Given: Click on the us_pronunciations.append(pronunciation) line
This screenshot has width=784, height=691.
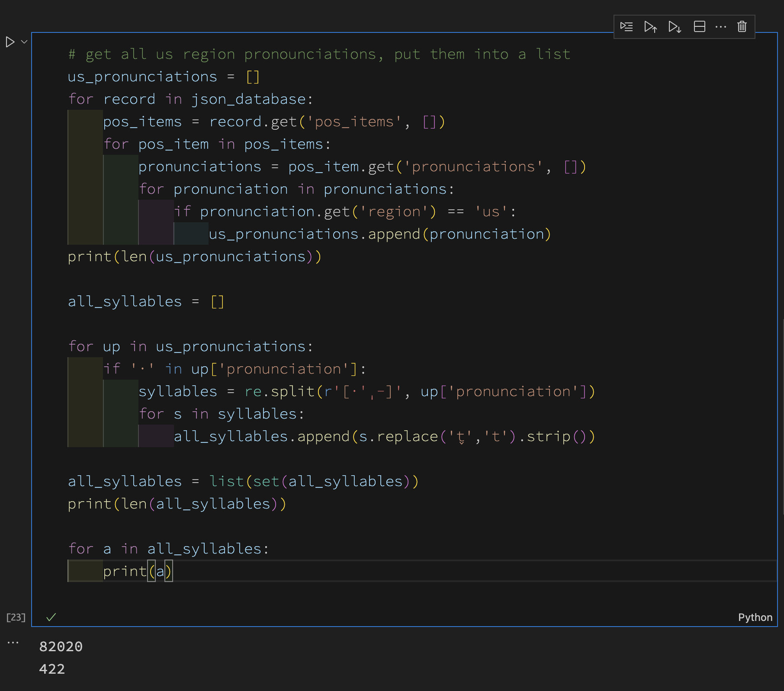Looking at the screenshot, I should (379, 234).
